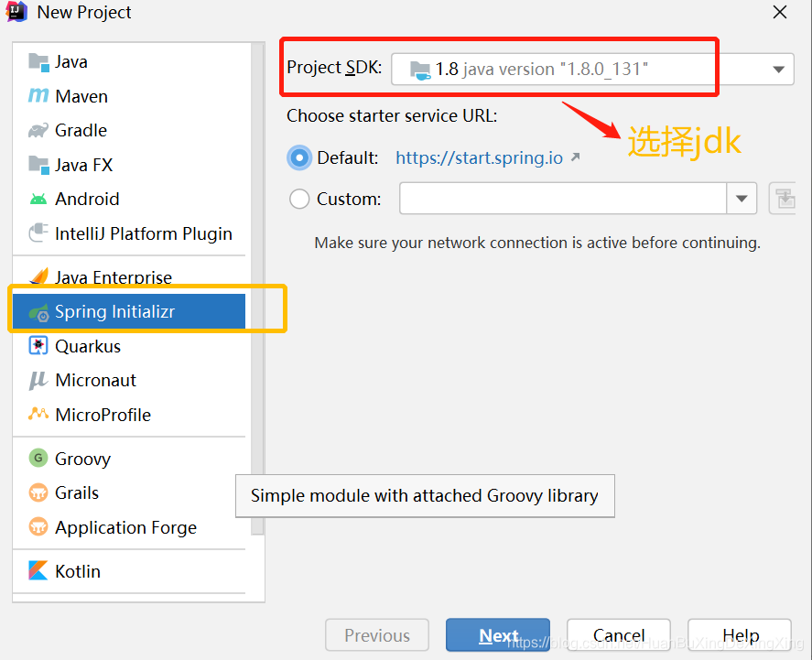Click the Kotlin K icon
This screenshot has width=812, height=660.
coord(38,570)
